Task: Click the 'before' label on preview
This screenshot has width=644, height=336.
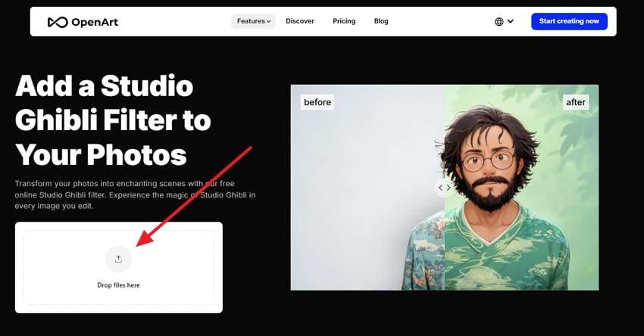Action: (317, 102)
